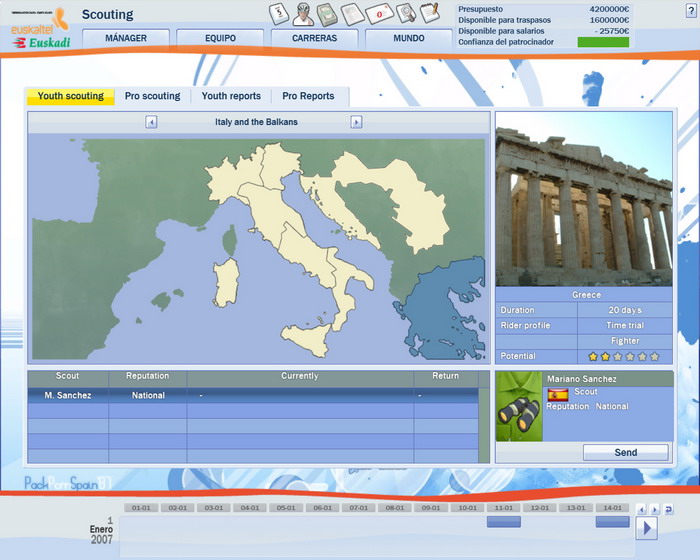Click the rider face icon
The image size is (700, 560).
click(x=303, y=13)
